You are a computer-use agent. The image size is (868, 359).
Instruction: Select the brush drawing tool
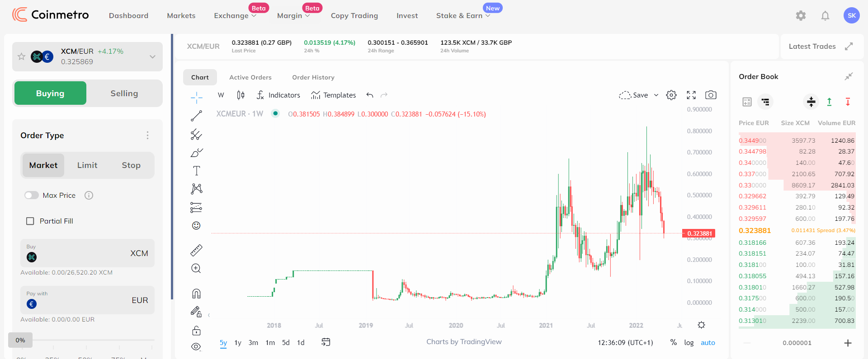196,153
